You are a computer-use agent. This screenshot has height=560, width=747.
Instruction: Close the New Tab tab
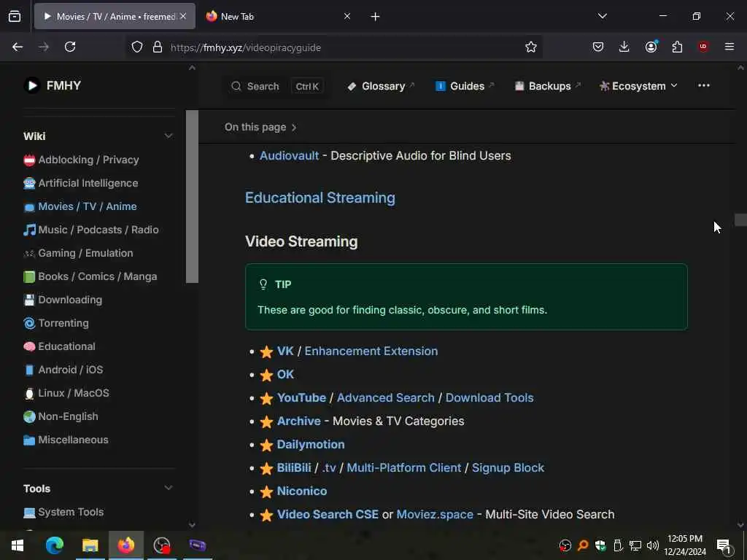click(x=347, y=16)
